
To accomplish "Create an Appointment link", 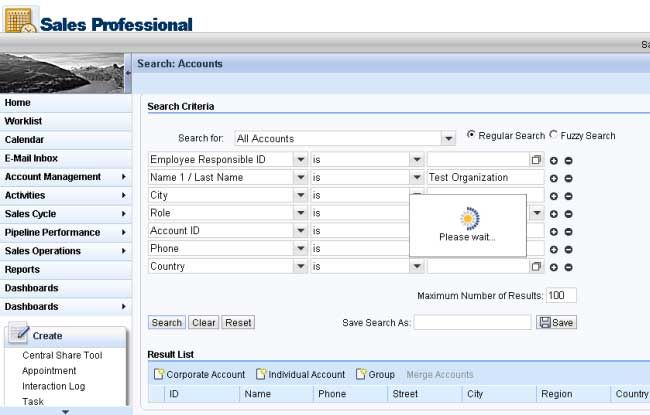I will click(x=49, y=371).
